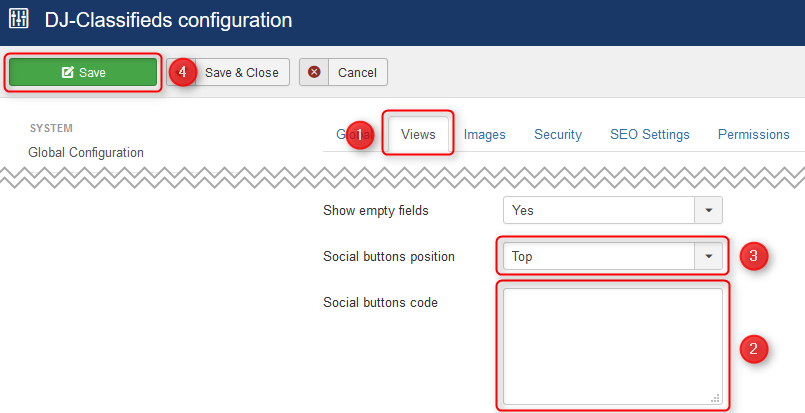Open Global Configuration in the sidebar
The width and height of the screenshot is (805, 413).
(86, 153)
